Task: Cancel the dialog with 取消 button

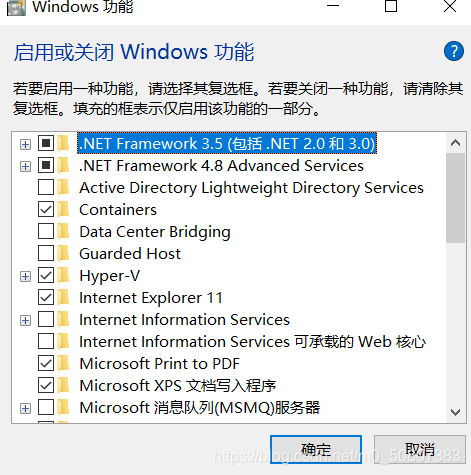Action: tap(420, 449)
